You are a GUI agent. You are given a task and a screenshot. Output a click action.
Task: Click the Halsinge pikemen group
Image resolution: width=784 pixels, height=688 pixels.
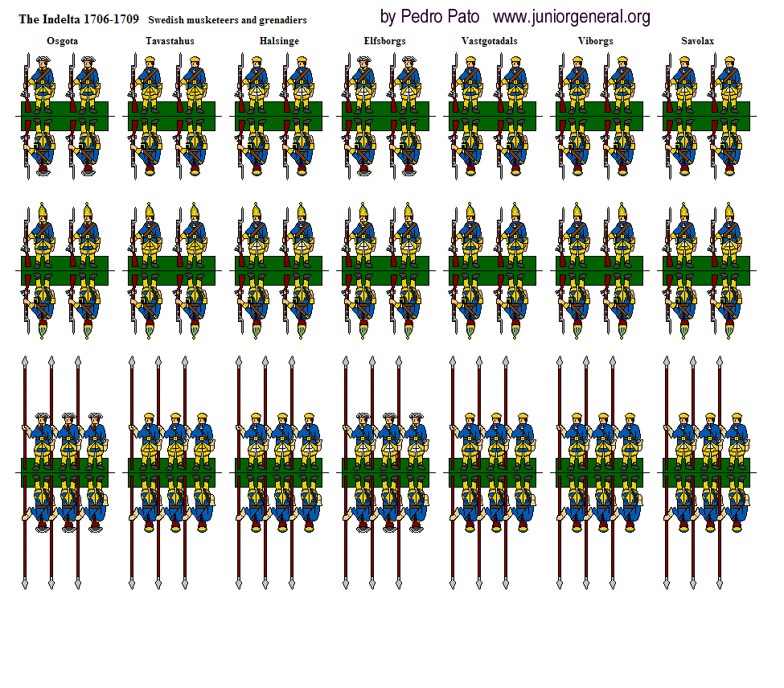click(278, 439)
